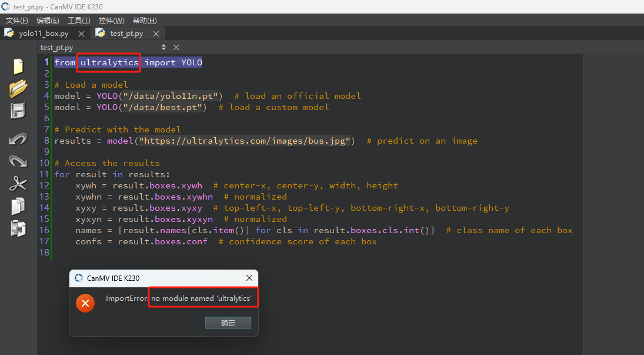
Task: Open the 控件(W) menu
Action: tap(111, 20)
